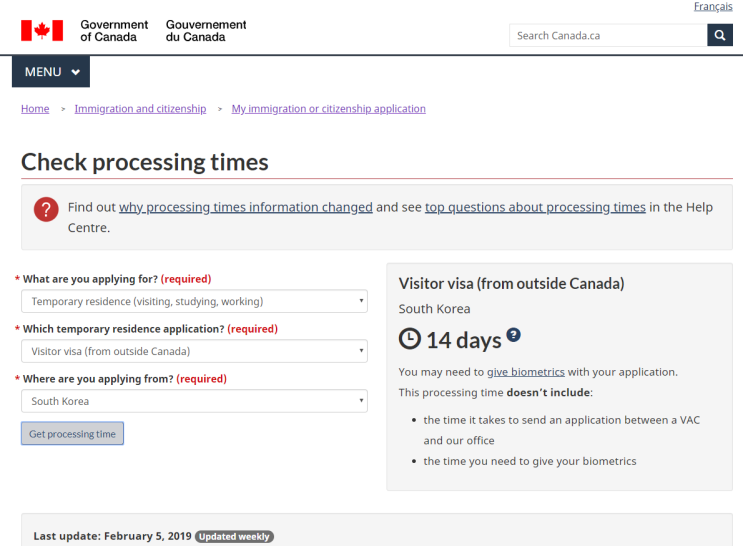743x546 pixels.
Task: Click the blue help icon beside 14 days
Action: tap(513, 335)
